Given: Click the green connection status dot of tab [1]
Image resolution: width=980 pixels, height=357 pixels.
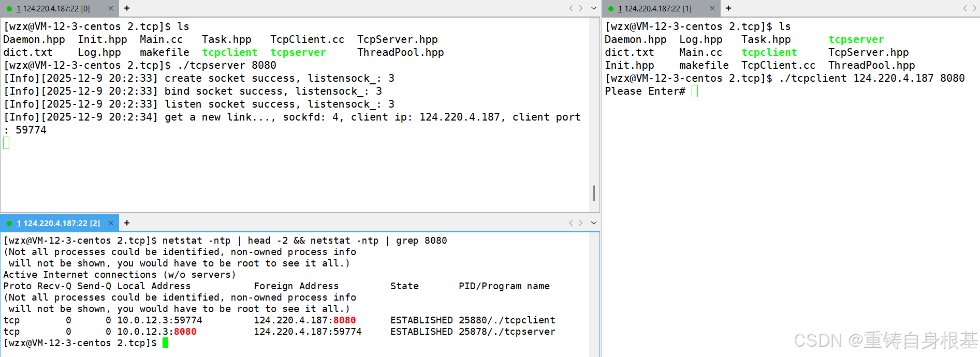Looking at the screenshot, I should pyautogui.click(x=611, y=9).
